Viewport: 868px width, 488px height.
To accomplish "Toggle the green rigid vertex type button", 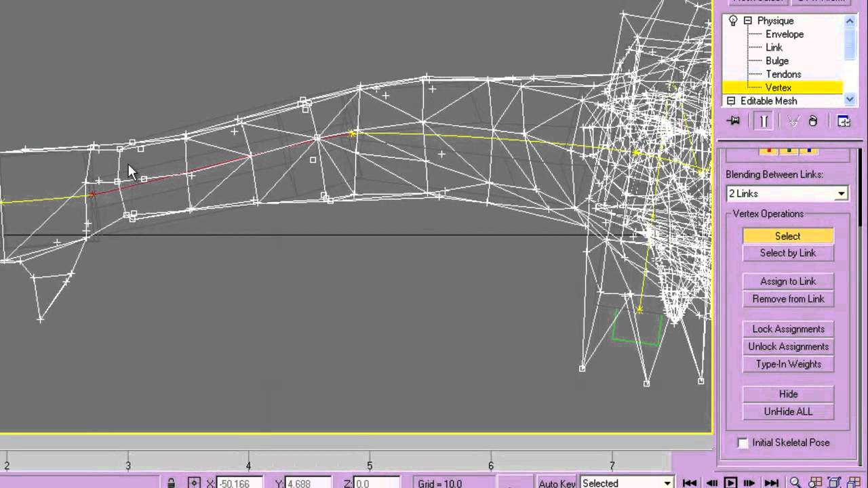I will click(x=788, y=150).
